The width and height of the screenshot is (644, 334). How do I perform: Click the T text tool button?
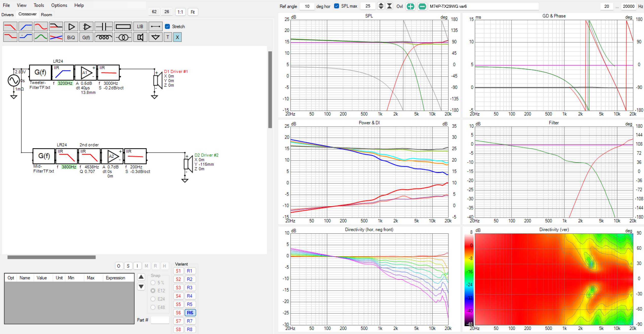(x=168, y=37)
